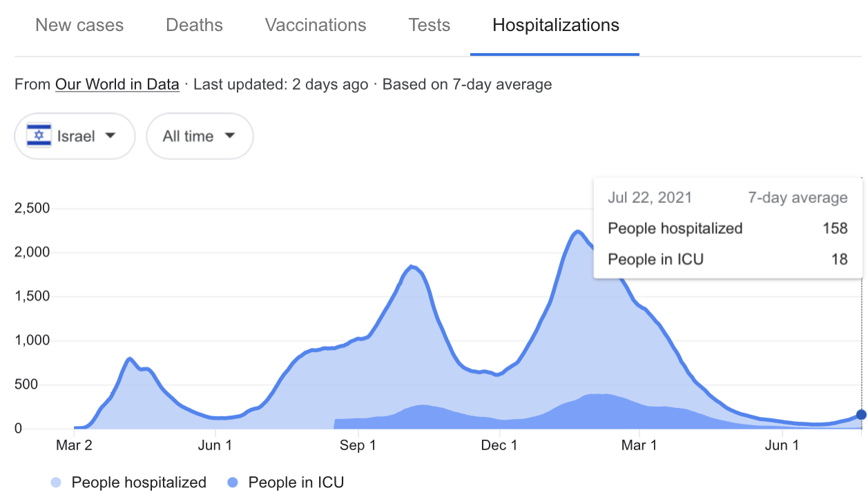Viewport: 868px width, 497px height.
Task: Click the People hospitalized legend dot
Action: tap(56, 483)
